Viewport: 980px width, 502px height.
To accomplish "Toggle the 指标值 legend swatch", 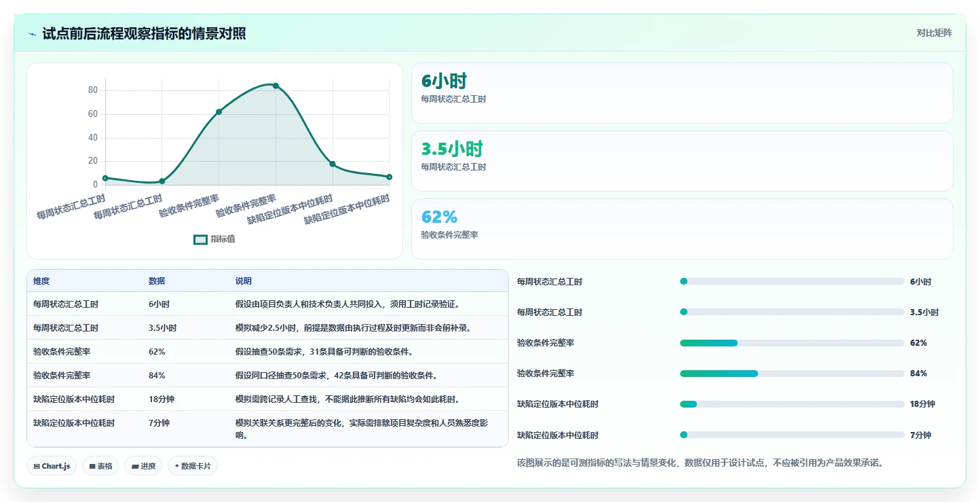I will (200, 239).
